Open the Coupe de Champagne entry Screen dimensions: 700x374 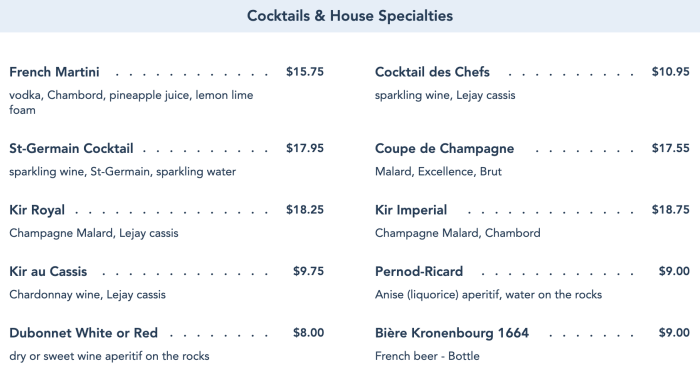pos(444,149)
